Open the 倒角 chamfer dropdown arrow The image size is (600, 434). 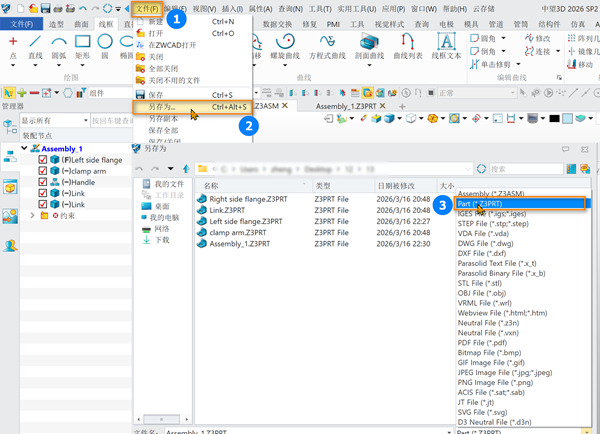(x=504, y=51)
